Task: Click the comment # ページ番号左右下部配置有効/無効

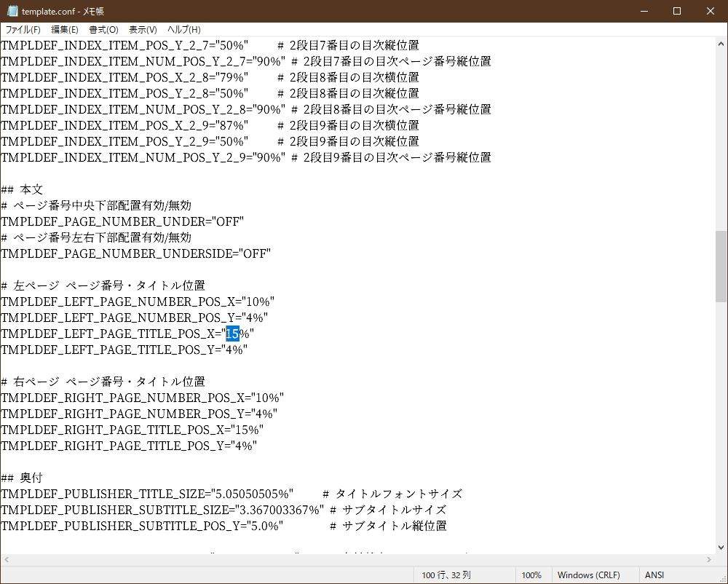Action: point(96,237)
